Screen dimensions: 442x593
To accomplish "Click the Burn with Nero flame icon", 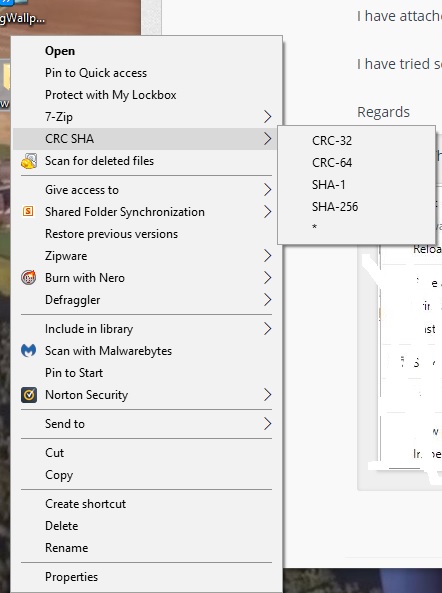I will click(x=28, y=278).
